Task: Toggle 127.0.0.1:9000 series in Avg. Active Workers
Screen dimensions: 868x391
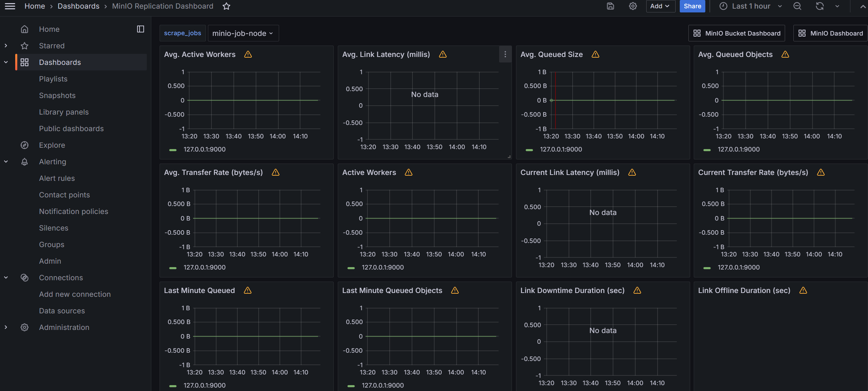Action: (x=204, y=149)
